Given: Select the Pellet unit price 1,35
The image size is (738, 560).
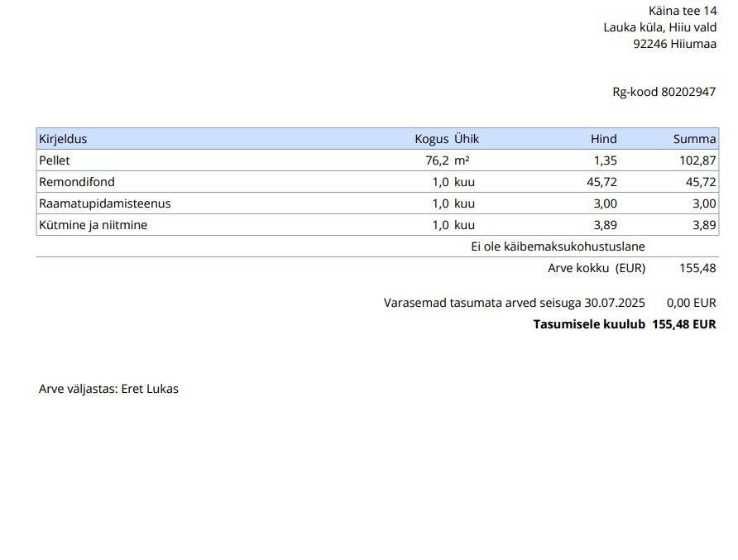Looking at the screenshot, I should [605, 160].
